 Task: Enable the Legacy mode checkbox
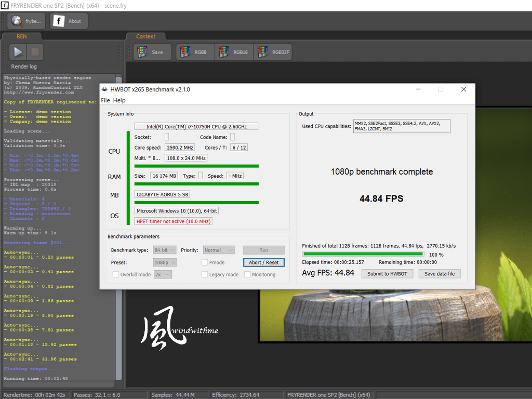point(205,274)
